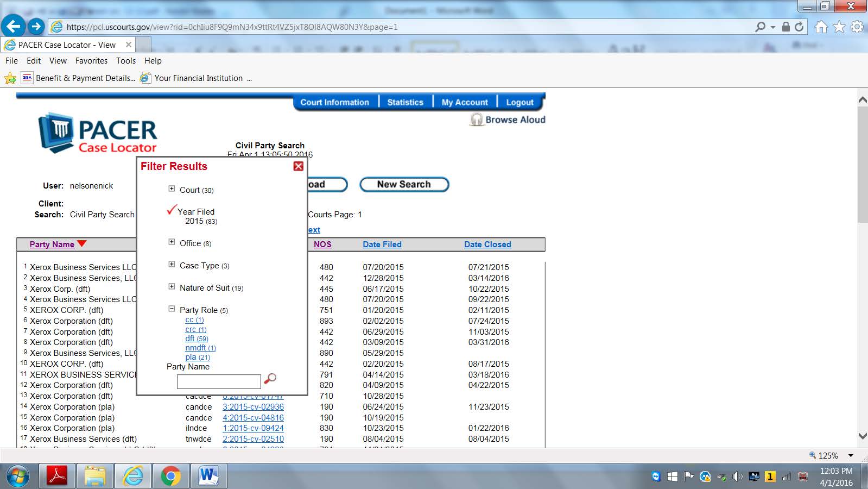Open the address bar search magnifier
868x489 pixels.
point(761,27)
